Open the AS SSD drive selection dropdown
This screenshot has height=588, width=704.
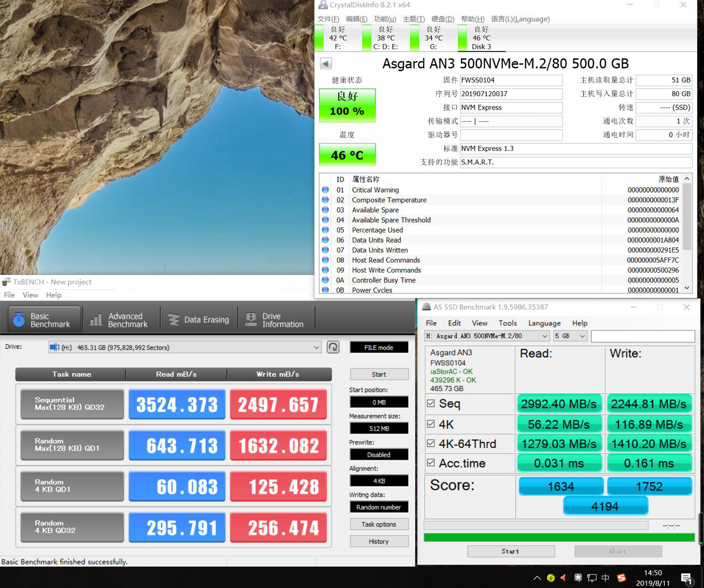point(544,336)
